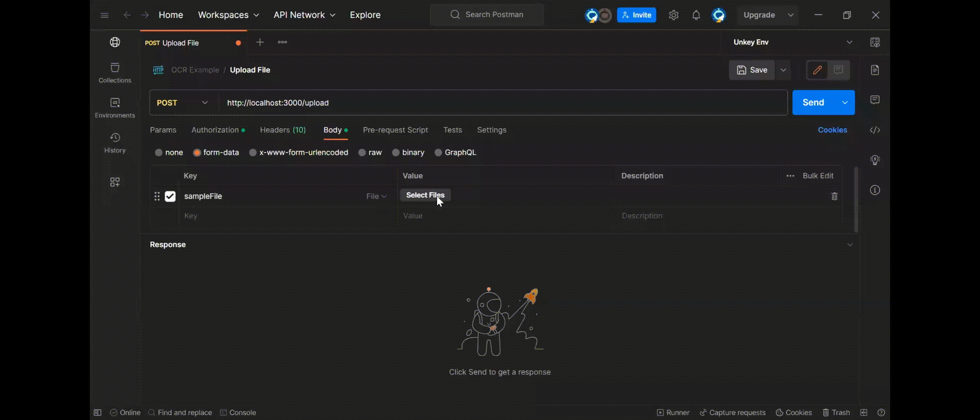This screenshot has width=980, height=420.
Task: Click the Cookies link
Action: point(832,130)
